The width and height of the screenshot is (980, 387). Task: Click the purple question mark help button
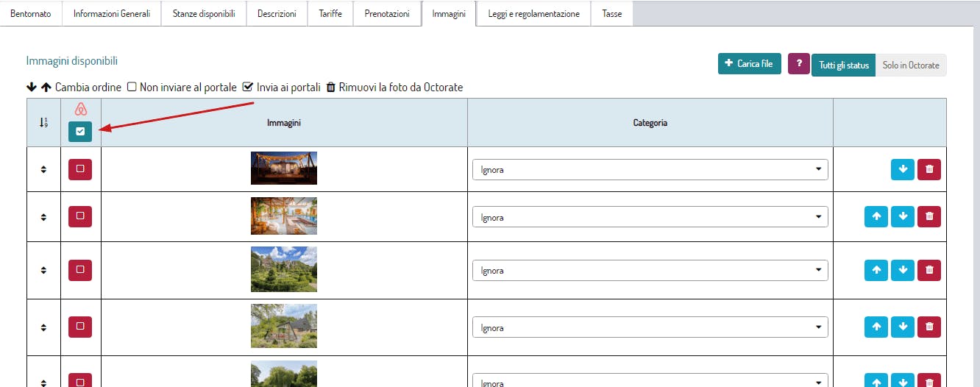coord(799,64)
